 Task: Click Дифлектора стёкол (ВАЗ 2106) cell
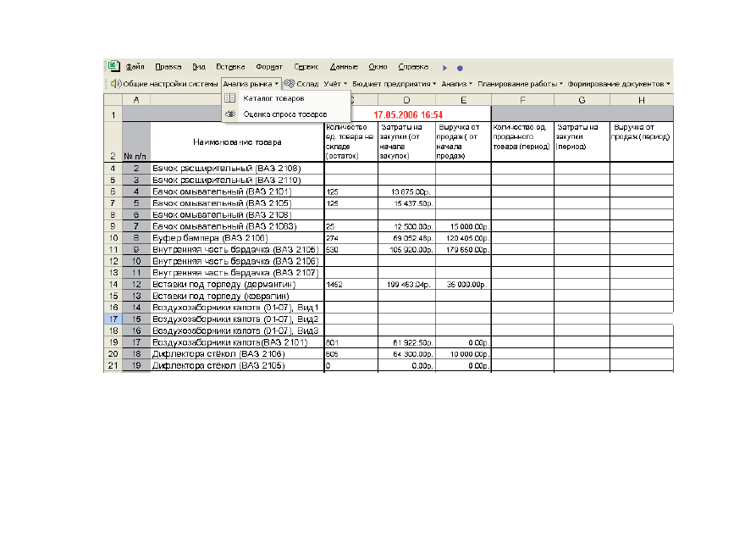point(237,354)
